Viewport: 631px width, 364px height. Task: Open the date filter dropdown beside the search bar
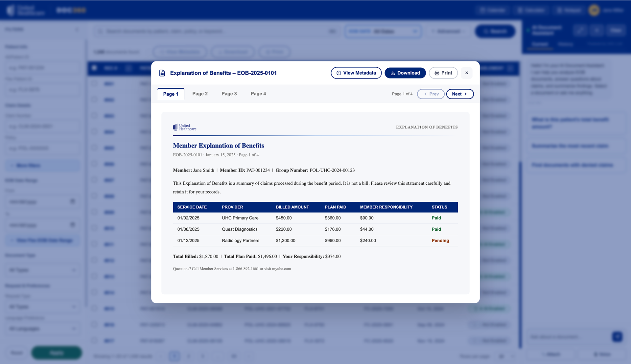pos(383,31)
